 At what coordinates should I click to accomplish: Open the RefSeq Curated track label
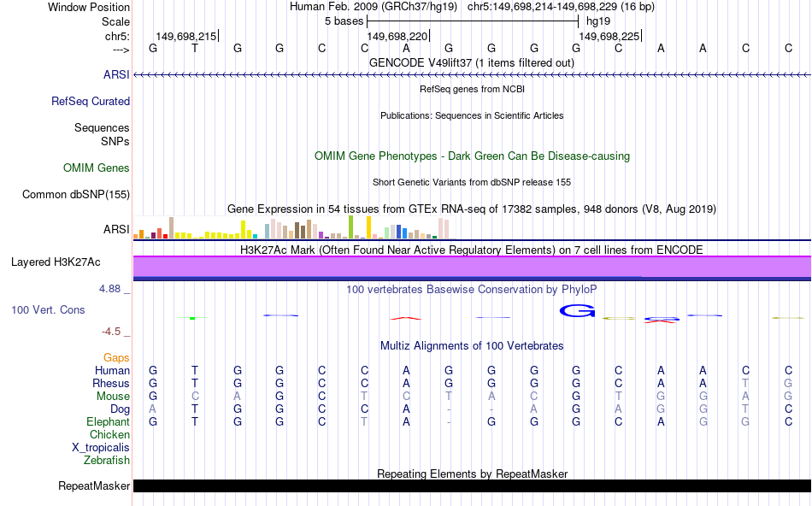[90, 101]
